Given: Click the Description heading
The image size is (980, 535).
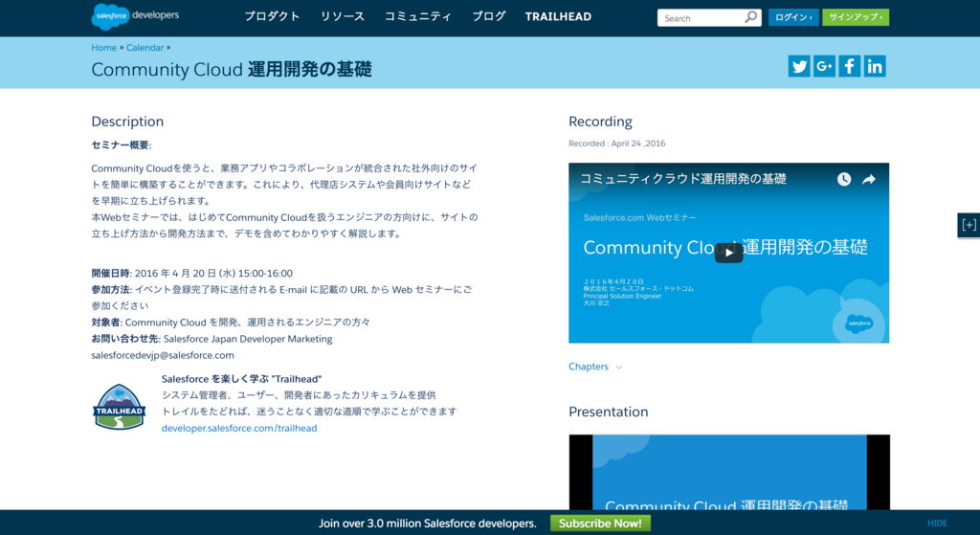Looking at the screenshot, I should (127, 122).
